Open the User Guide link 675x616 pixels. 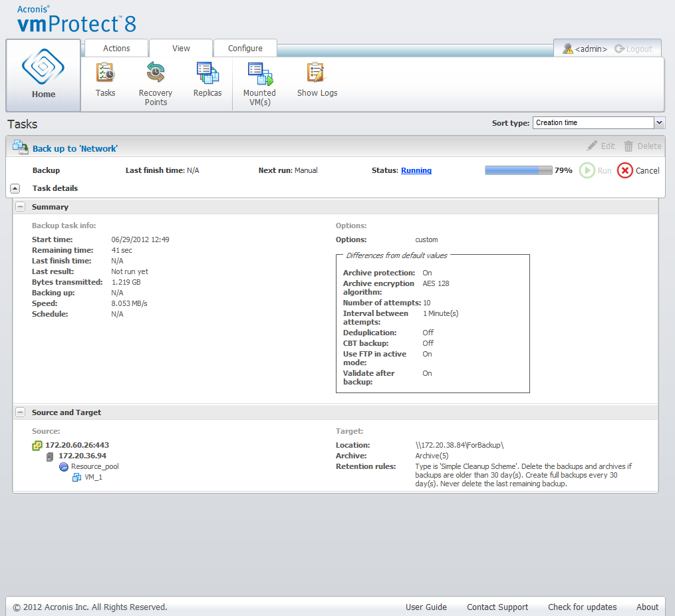(x=426, y=607)
